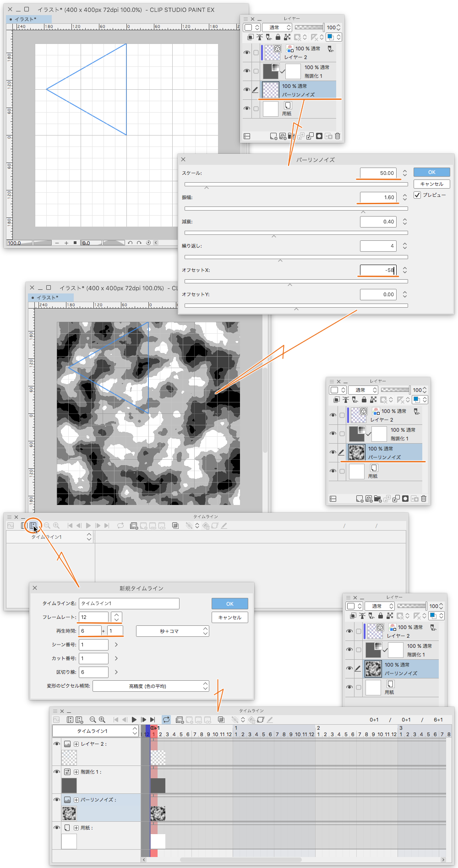
Task: Click the パーリンノイズ clip thumbnail in the populated timeline
Action: pos(158,814)
